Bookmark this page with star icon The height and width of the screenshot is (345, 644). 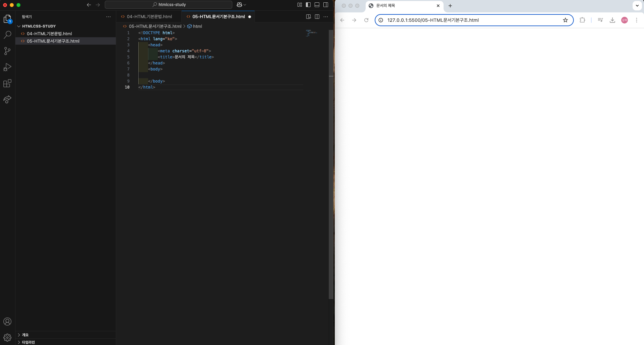565,20
